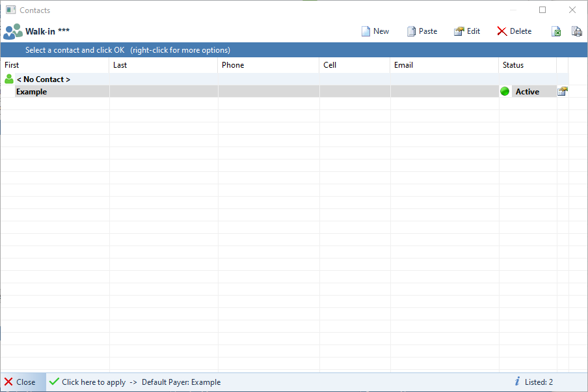Click the edit icon in Example row
The image size is (588, 392).
pos(563,91)
